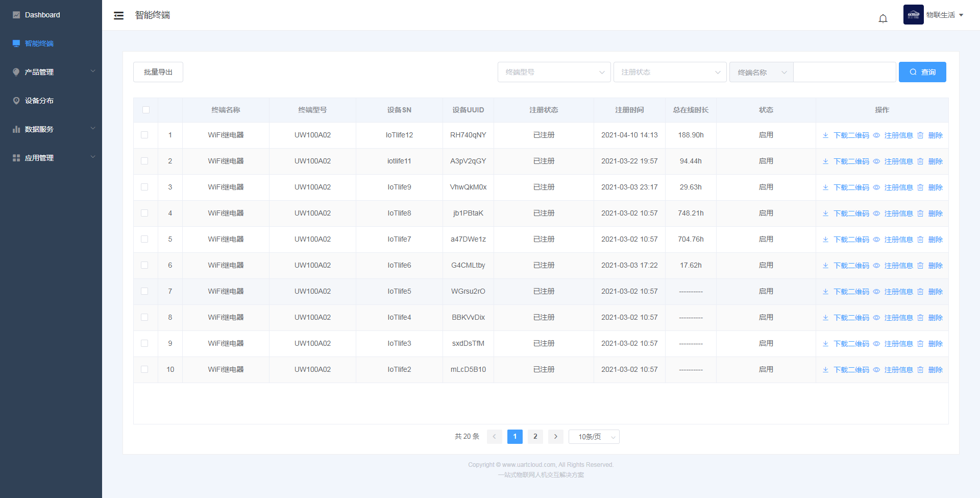Open 设备分布 menu item
Image resolution: width=980 pixels, height=498 pixels.
click(x=51, y=101)
